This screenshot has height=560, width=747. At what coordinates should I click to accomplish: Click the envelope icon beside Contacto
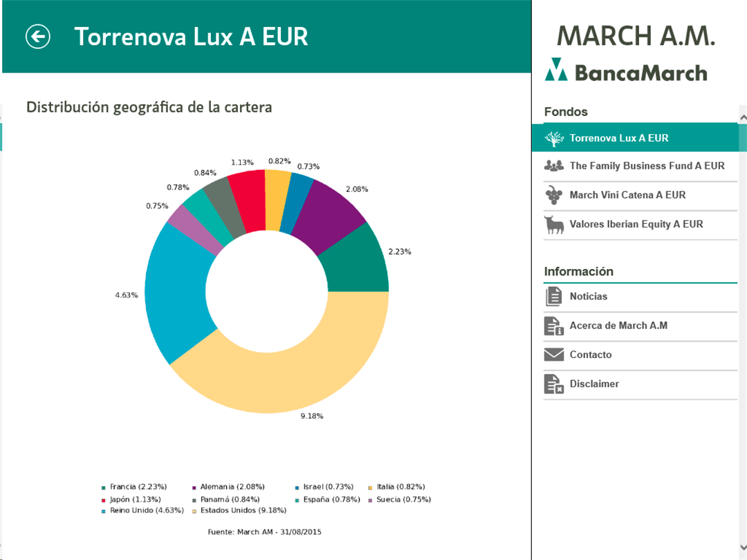pos(554,355)
